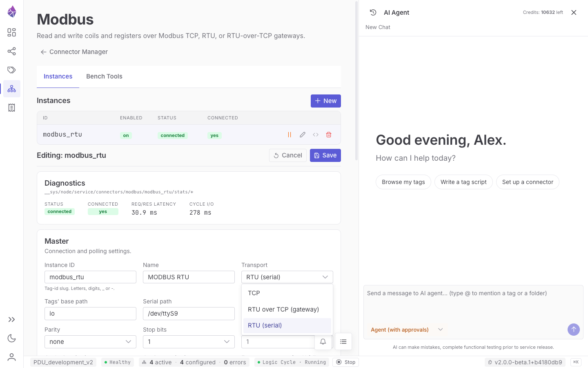Close the AI Agent panel
The width and height of the screenshot is (588, 368).
click(574, 12)
